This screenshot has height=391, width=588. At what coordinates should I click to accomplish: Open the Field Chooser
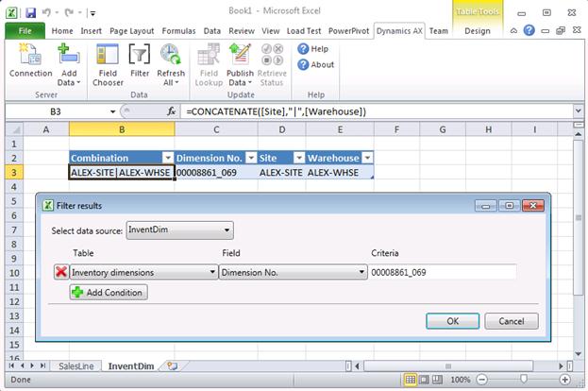click(x=108, y=64)
